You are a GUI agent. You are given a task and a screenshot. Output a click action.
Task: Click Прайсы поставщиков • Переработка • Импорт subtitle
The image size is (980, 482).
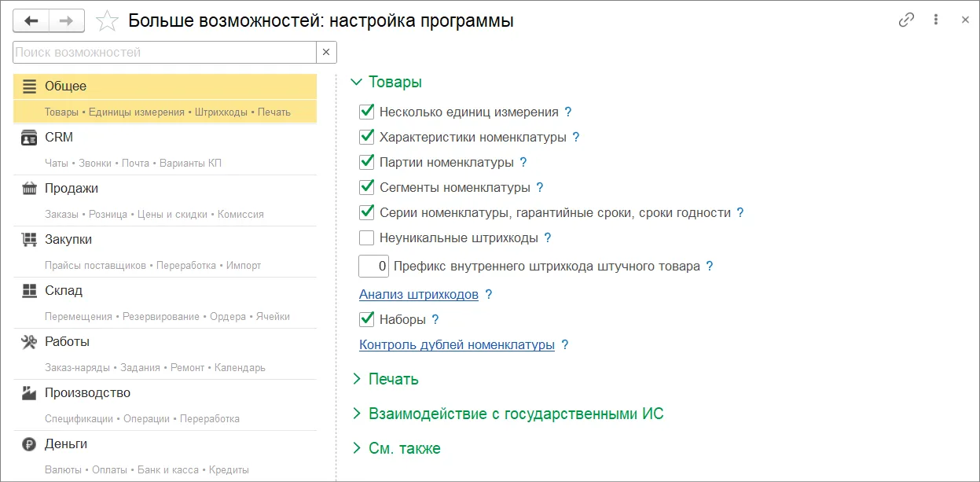point(152,266)
